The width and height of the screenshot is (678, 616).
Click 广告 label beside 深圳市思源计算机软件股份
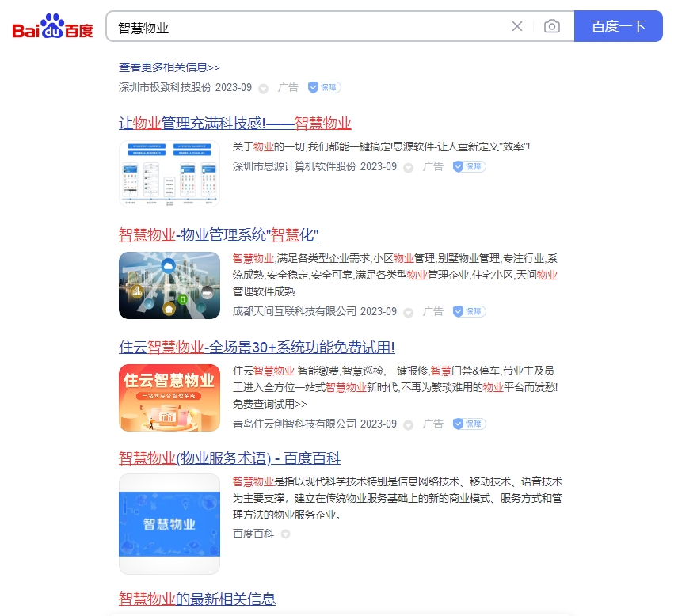pos(433,166)
